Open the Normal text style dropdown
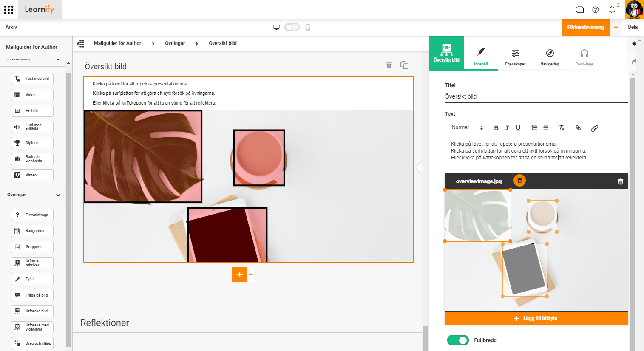Screen dimensions: 644x351 pyautogui.click(x=467, y=127)
